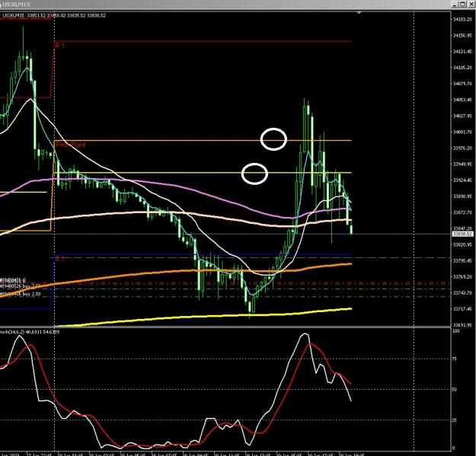Click the current price tag 33838.52
Image resolution: width=476 pixels, height=456 pixels.
(x=462, y=234)
